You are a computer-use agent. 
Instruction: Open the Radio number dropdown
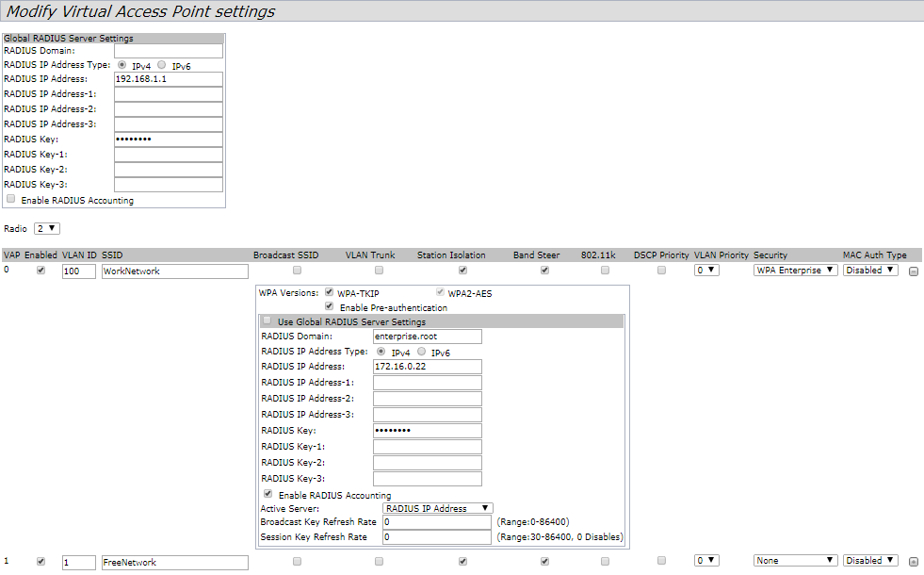coord(47,228)
